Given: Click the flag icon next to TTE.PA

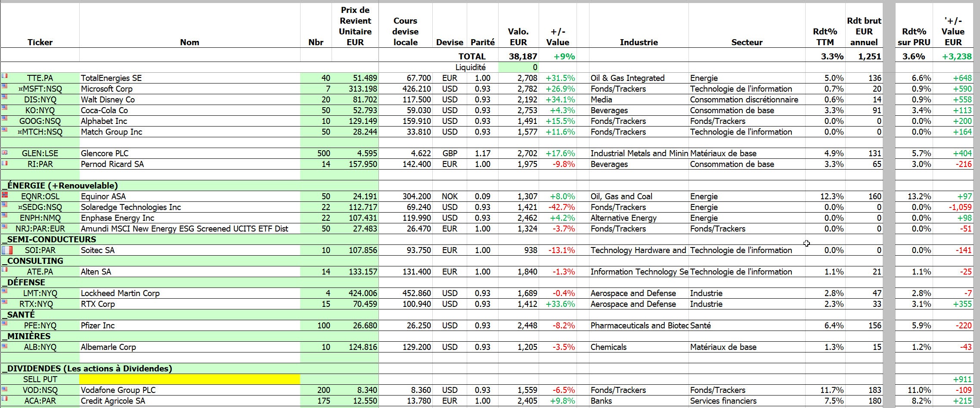Looking at the screenshot, I should pyautogui.click(x=5, y=76).
